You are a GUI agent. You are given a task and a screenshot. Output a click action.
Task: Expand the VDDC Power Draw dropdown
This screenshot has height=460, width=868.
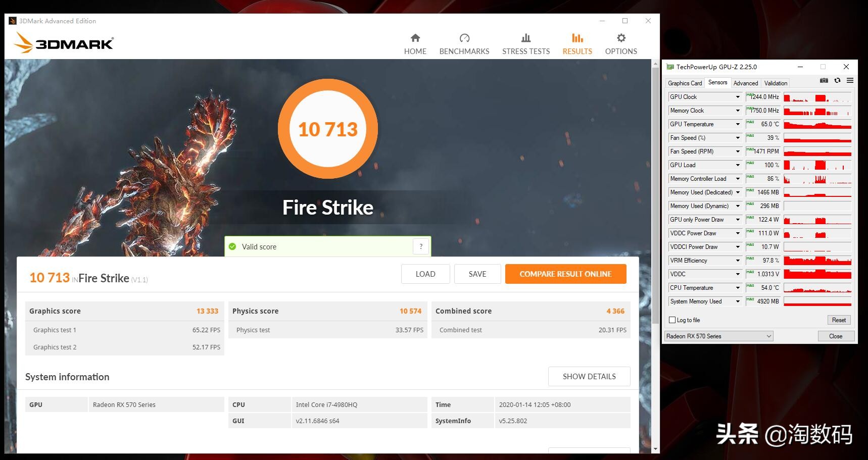738,233
